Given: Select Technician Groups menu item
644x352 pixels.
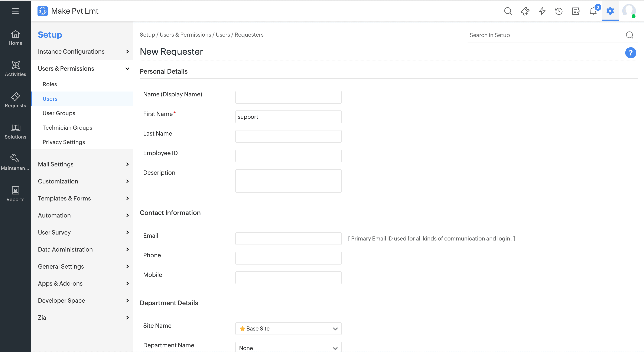Looking at the screenshot, I should (67, 127).
